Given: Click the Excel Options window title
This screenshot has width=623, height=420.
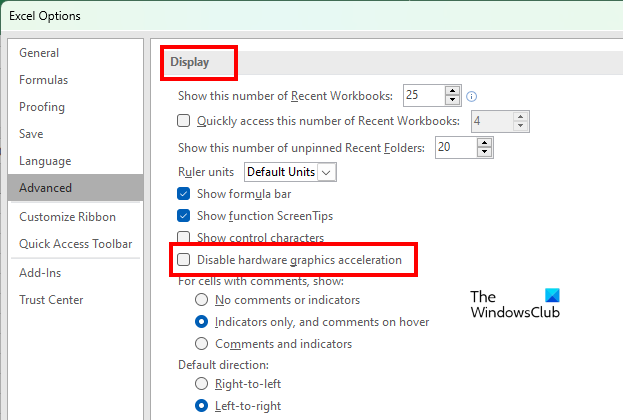Looking at the screenshot, I should click(x=44, y=16).
